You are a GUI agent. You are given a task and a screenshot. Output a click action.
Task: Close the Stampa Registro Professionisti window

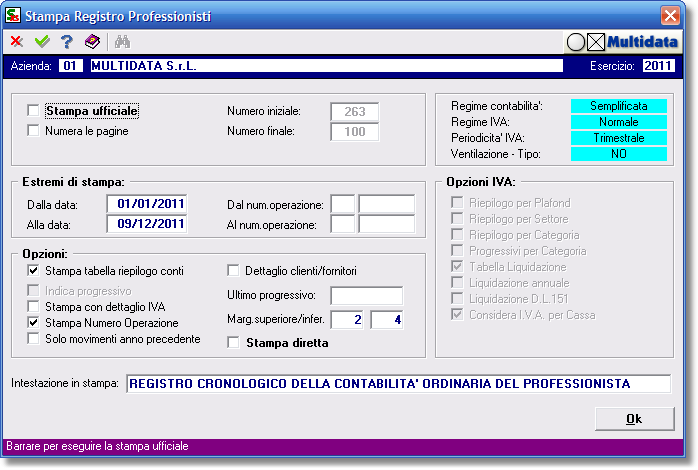pyautogui.click(x=670, y=16)
